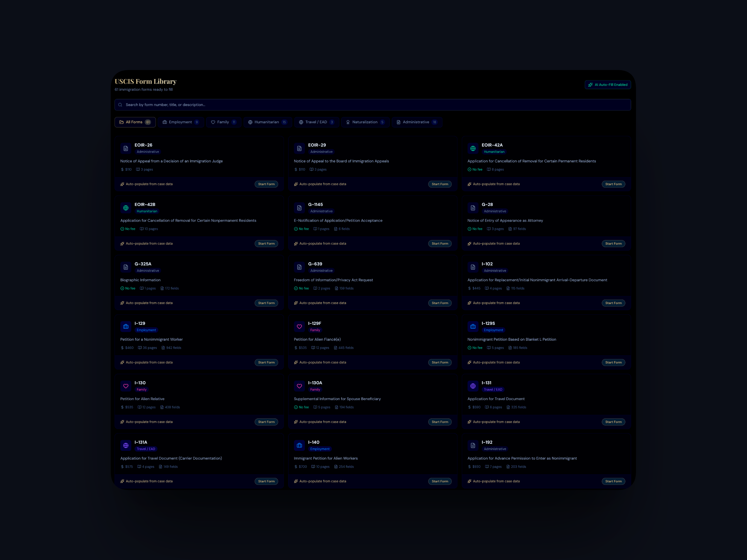Screen dimensions: 747x560
Task: Click the I-129S briefcase icon
Action: pos(473,326)
